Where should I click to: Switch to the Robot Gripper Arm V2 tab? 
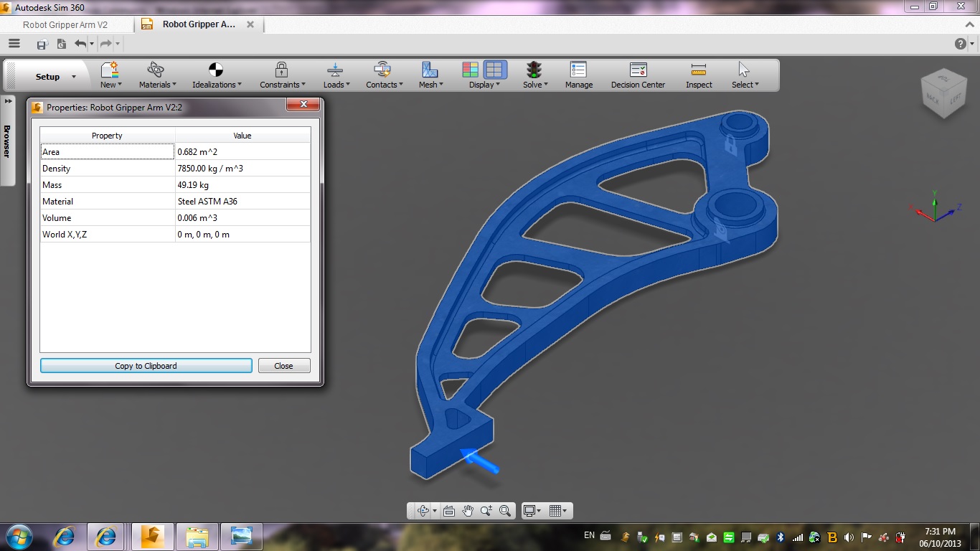click(65, 24)
